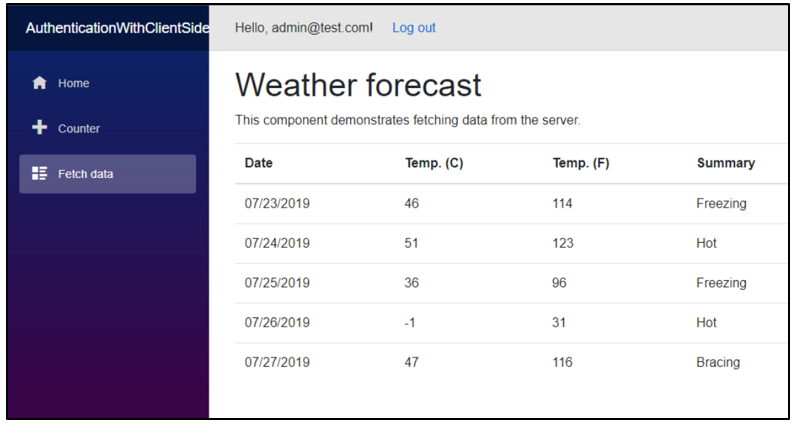Click the Temp. (C) column header
This screenshot has height=435, width=800.
(434, 163)
